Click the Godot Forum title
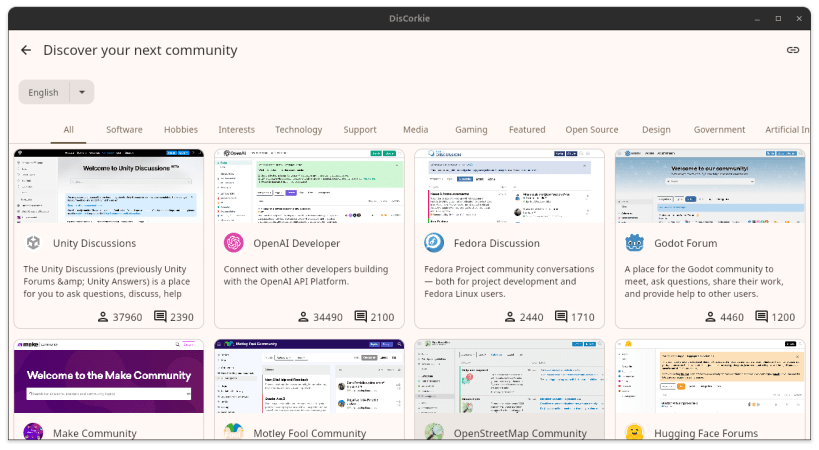 pyautogui.click(x=686, y=243)
